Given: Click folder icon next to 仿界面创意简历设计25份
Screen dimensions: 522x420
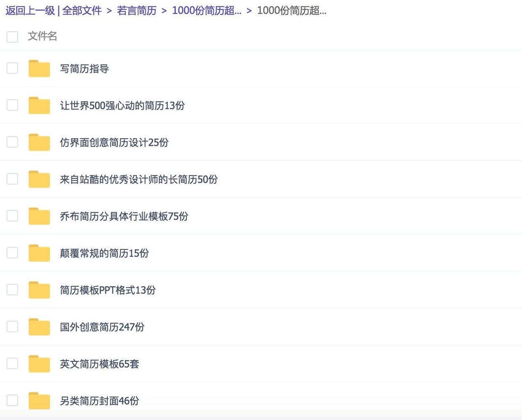Looking at the screenshot, I should (39, 142).
